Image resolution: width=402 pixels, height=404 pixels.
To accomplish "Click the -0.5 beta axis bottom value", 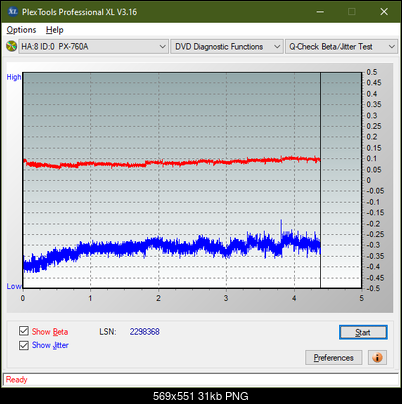I will 373,288.
